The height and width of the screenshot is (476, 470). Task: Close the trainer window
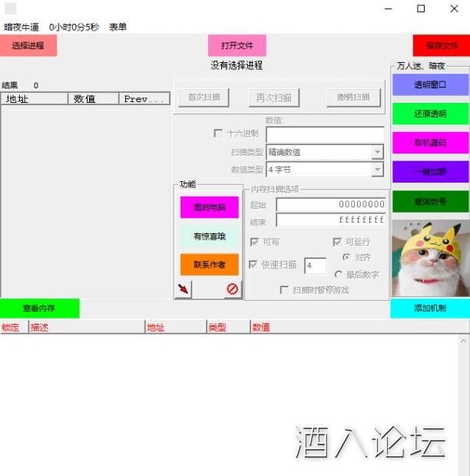[454, 8]
